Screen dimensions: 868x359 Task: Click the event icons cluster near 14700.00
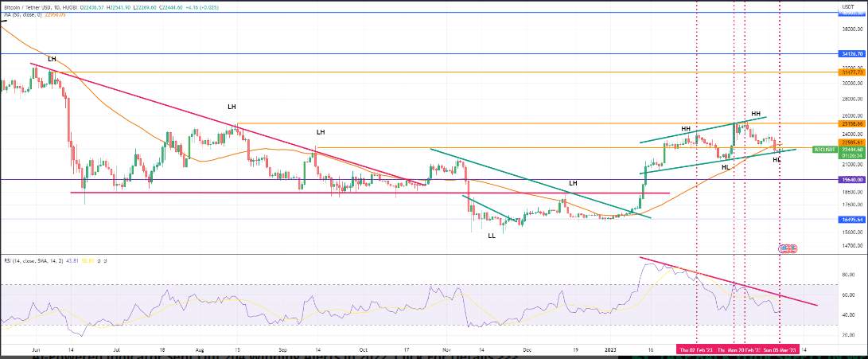(x=787, y=248)
